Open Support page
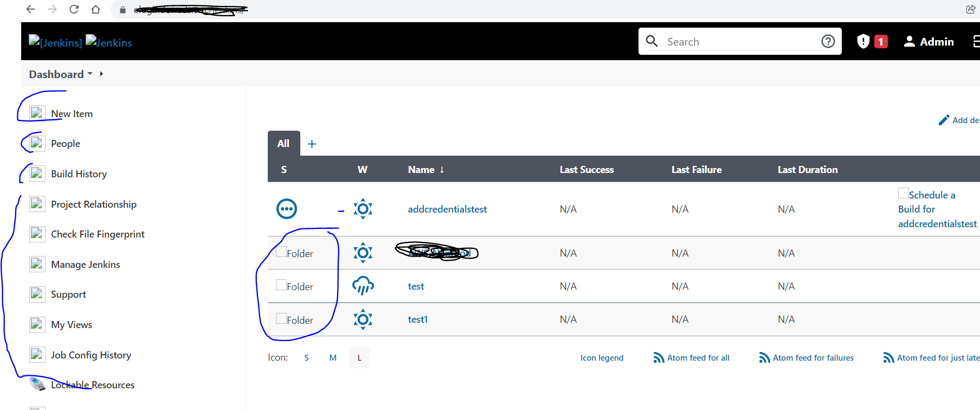The height and width of the screenshot is (410, 980). [x=68, y=294]
